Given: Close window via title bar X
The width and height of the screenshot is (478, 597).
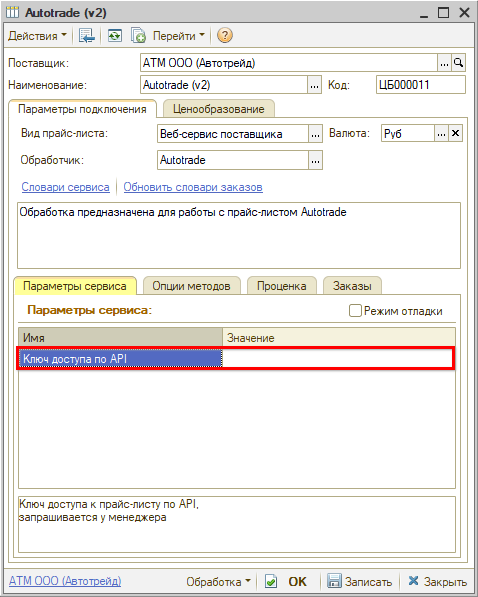Looking at the screenshot, I should pos(464,13).
